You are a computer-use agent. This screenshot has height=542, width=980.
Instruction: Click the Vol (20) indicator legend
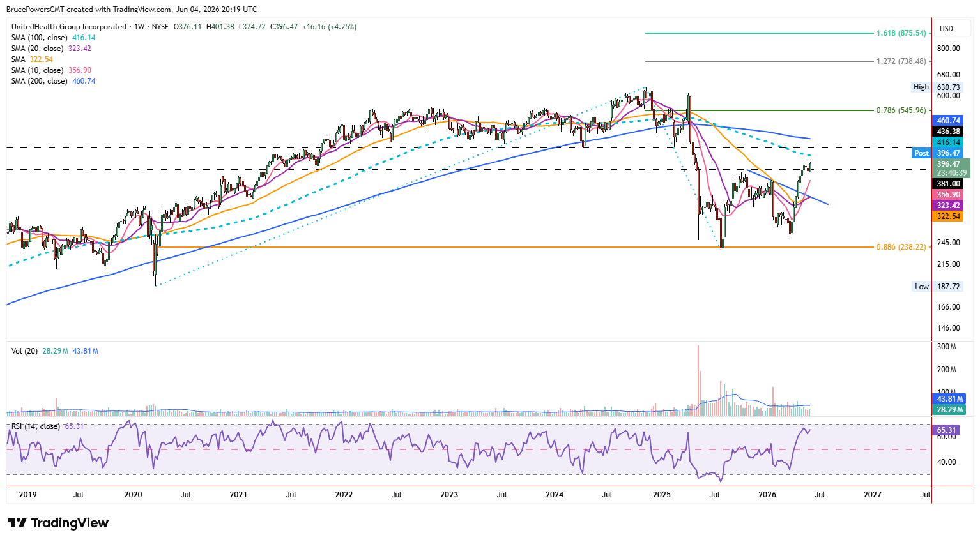point(55,351)
